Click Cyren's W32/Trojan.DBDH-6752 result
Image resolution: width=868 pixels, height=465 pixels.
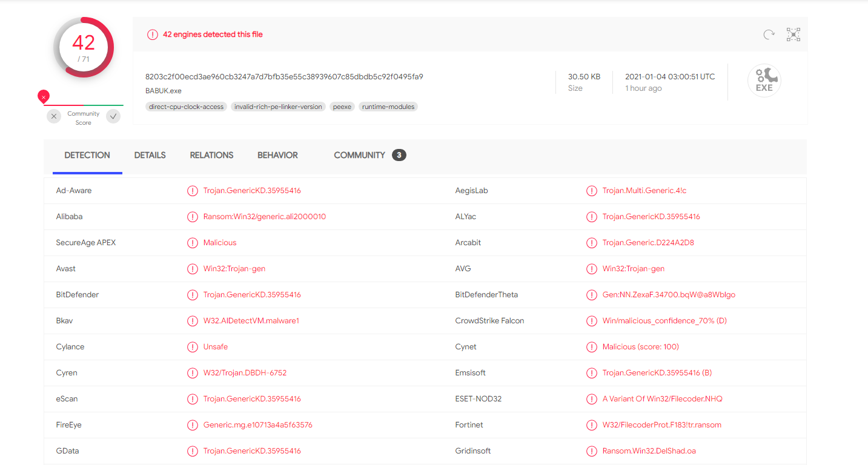245,373
